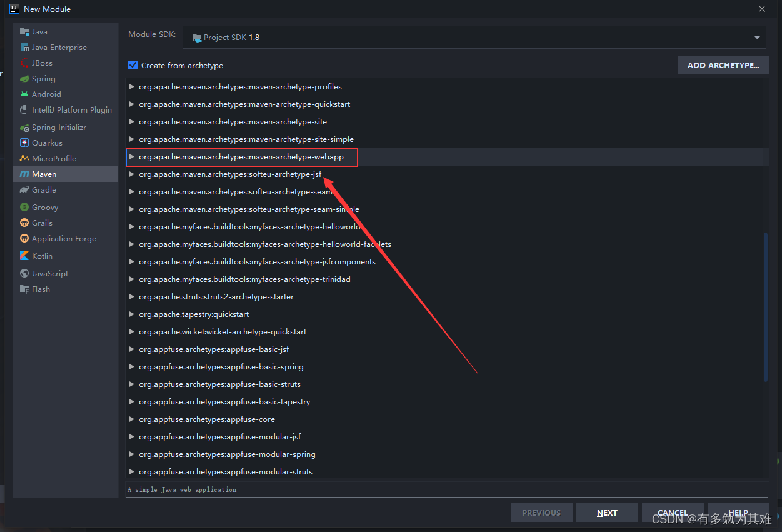Expand tapestry quickstart arrow

[131, 314]
